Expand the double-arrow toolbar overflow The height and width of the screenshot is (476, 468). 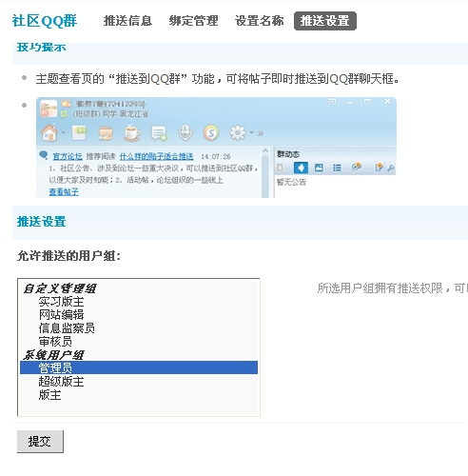(x=261, y=133)
